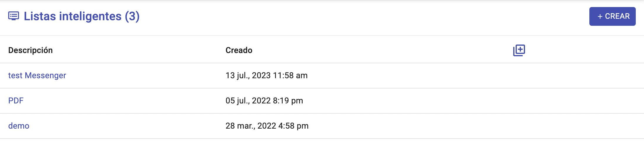
Task: Click the 13 jul., 2023 date
Action: [x=249, y=76]
